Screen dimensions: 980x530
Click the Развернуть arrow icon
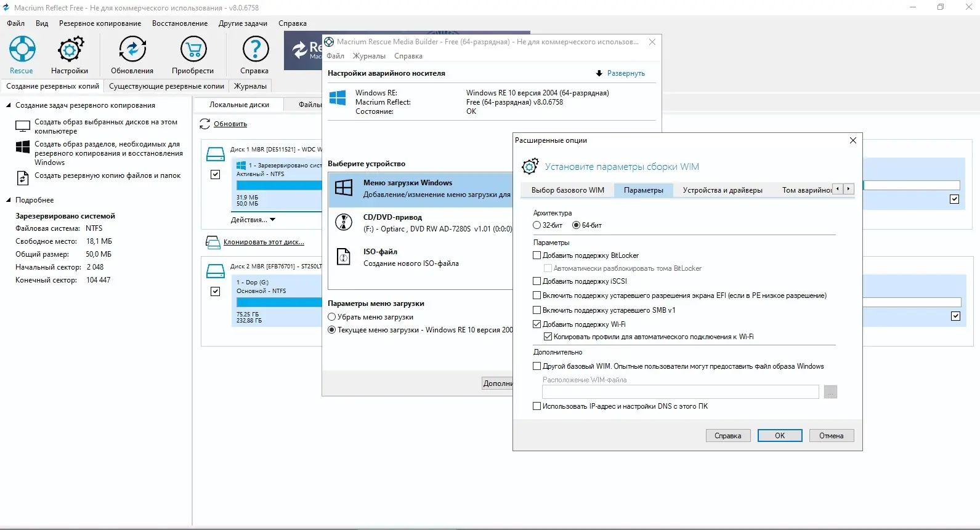(599, 73)
